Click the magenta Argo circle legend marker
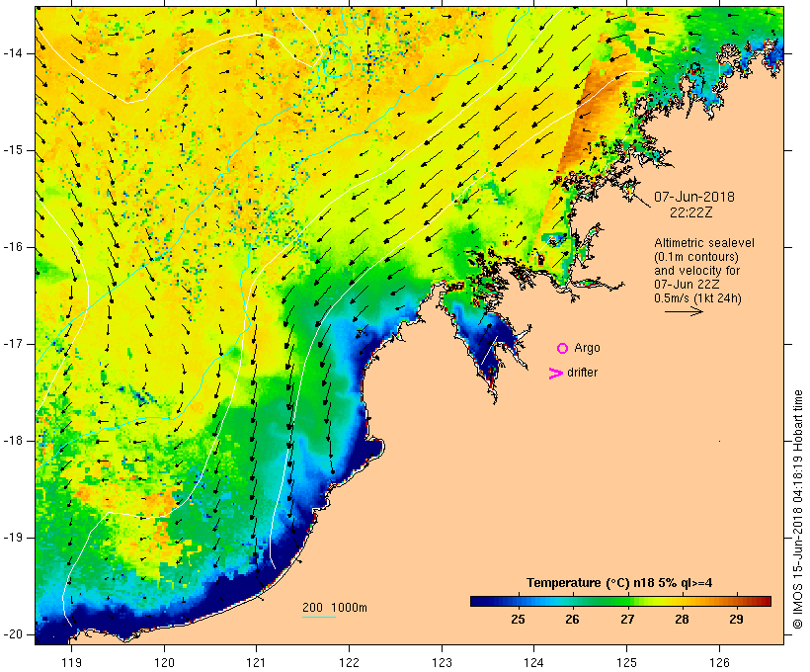 pyautogui.click(x=563, y=349)
